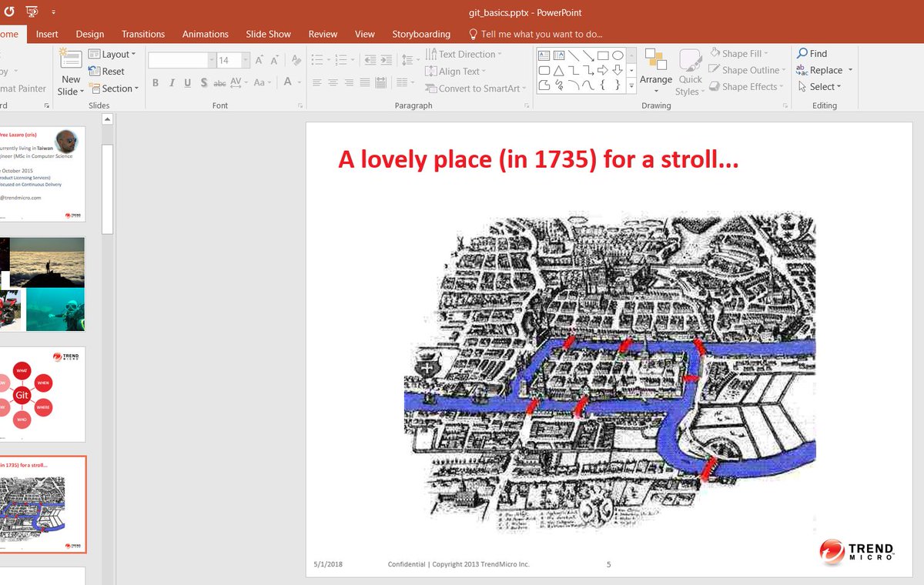The image size is (924, 585).
Task: Increase font size with the large A icon
Action: (x=260, y=60)
